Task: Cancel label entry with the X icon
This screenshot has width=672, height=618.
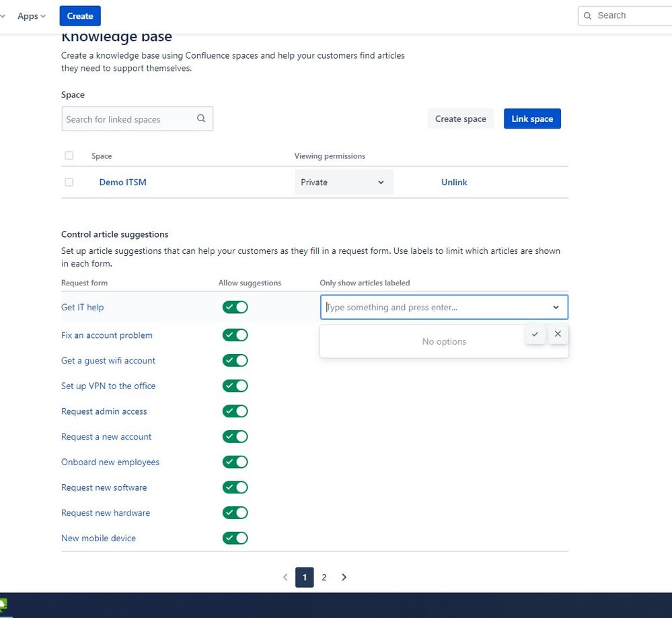Action: click(558, 334)
